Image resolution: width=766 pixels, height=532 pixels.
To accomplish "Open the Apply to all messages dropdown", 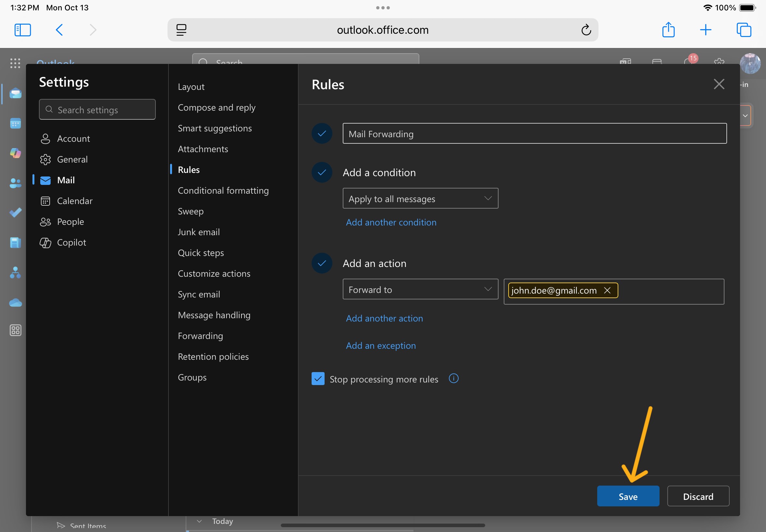I will tap(420, 198).
